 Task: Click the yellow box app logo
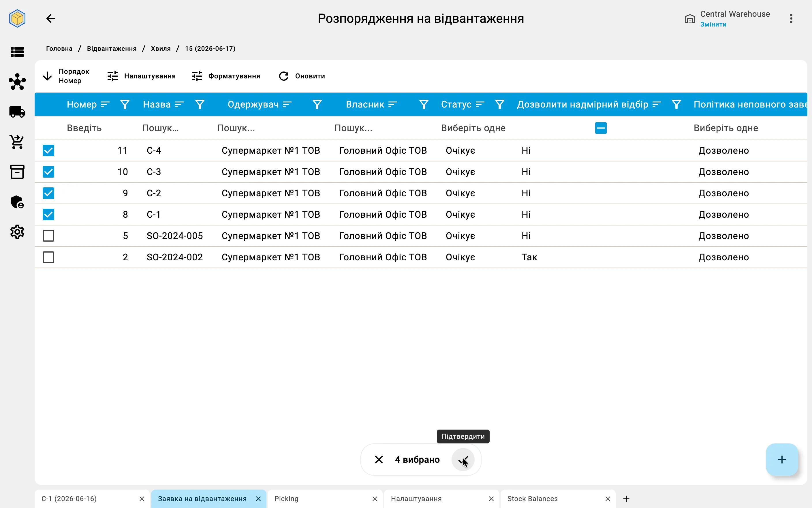(x=17, y=18)
